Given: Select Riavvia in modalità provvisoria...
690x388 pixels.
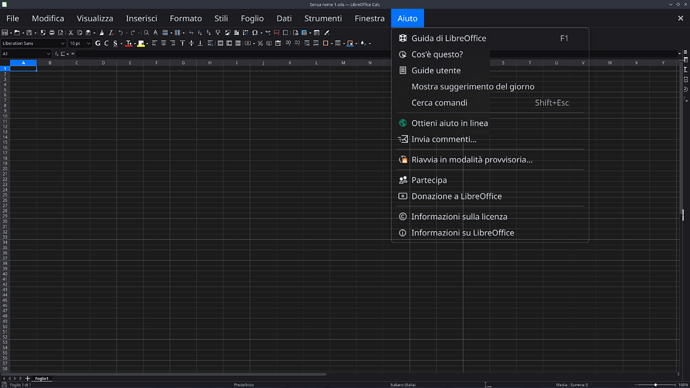Looking at the screenshot, I should click(x=489, y=160).
